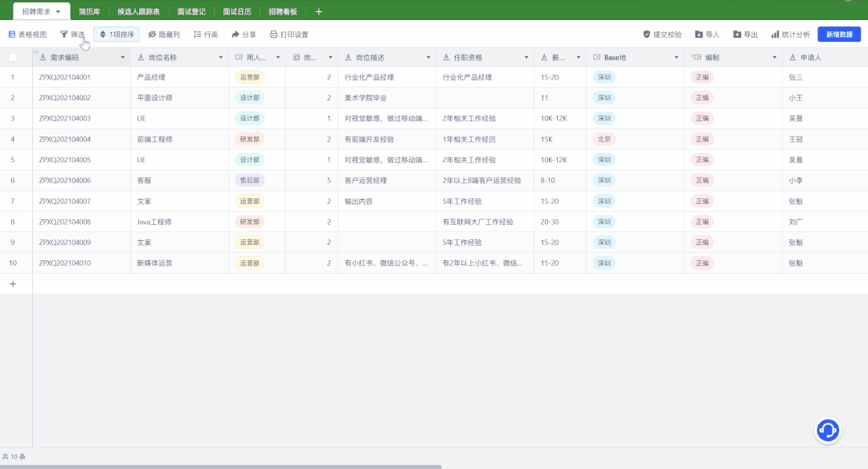Click the 1年相关工作经历 qualification cell

coord(485,140)
